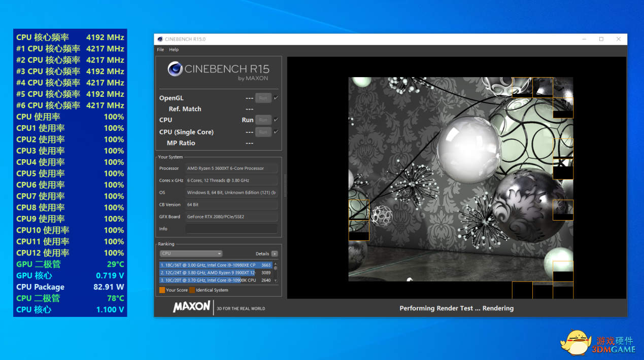The height and width of the screenshot is (360, 644).
Task: Open the Ranking CPU dropdown
Action: [191, 254]
